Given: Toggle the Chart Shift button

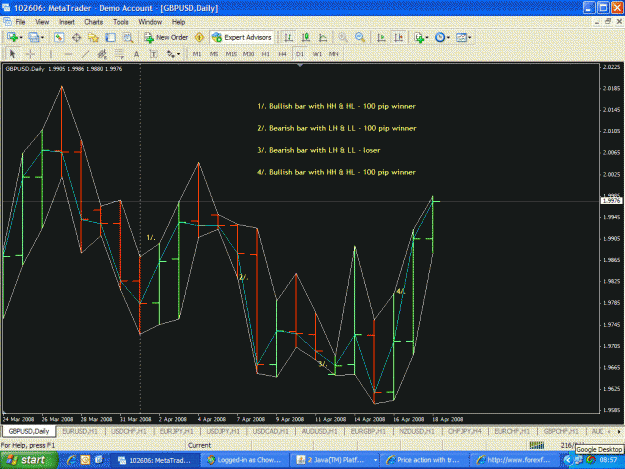Looking at the screenshot, I should point(398,37).
